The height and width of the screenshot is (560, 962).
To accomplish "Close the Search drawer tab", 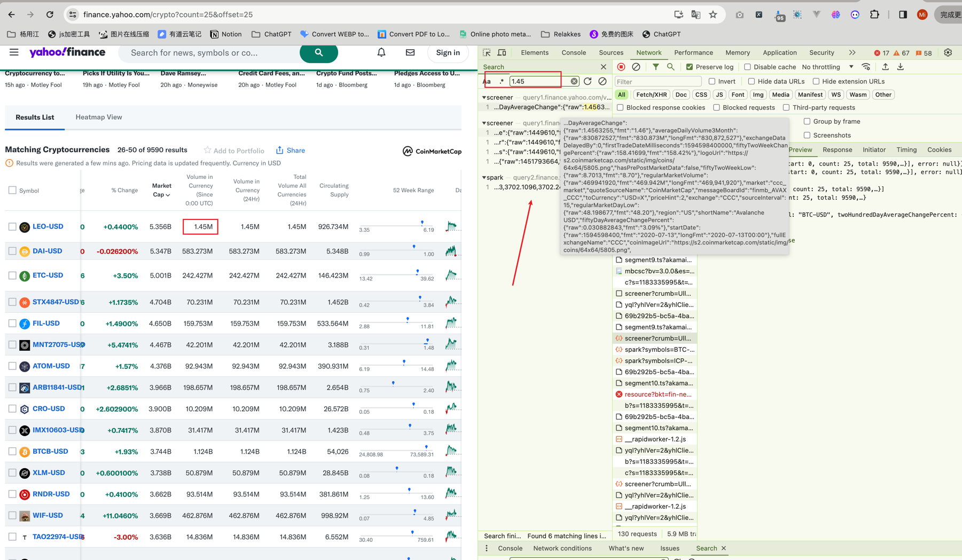I will (724, 548).
